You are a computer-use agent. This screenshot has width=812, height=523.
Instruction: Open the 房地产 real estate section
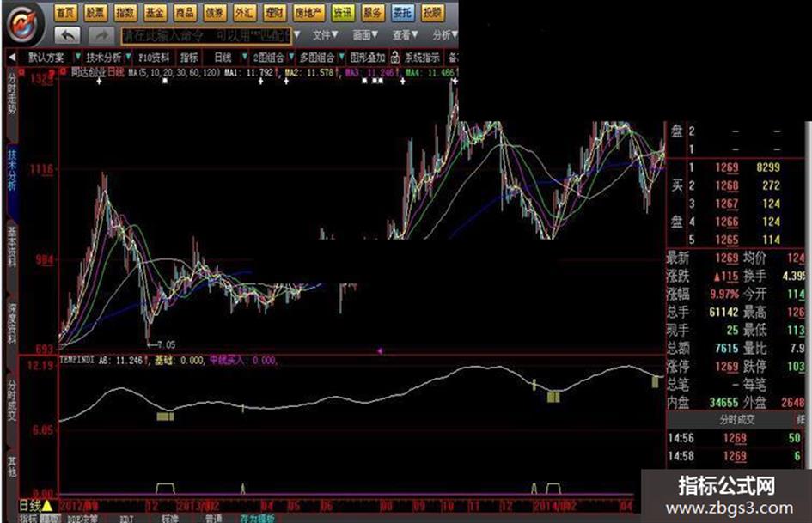(x=308, y=12)
